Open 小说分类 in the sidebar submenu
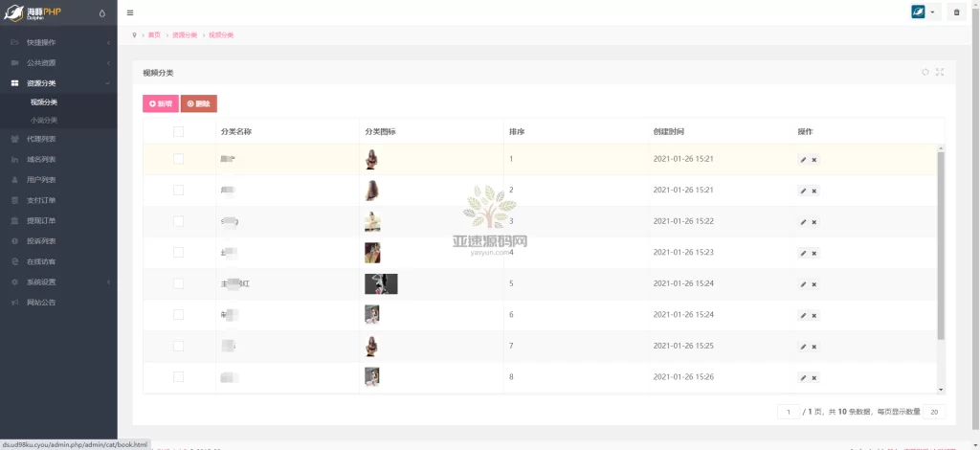Screen dimensions: 980x450 44,120
